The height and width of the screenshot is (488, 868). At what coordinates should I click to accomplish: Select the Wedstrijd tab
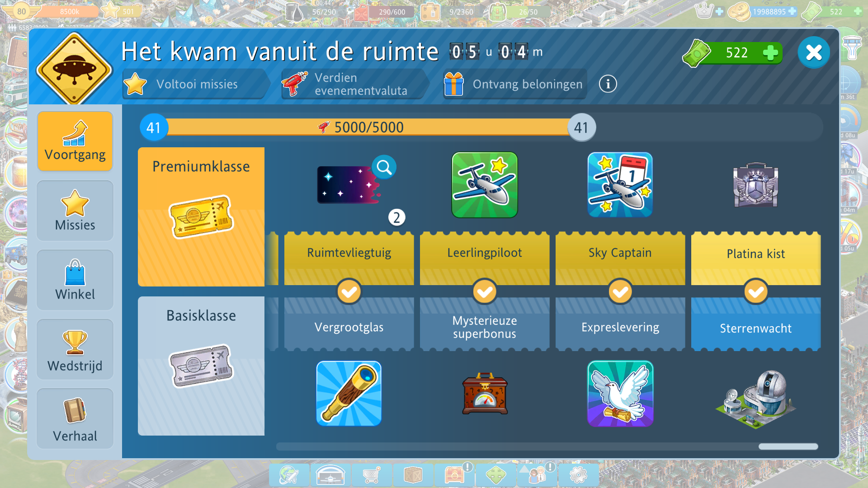(75, 349)
